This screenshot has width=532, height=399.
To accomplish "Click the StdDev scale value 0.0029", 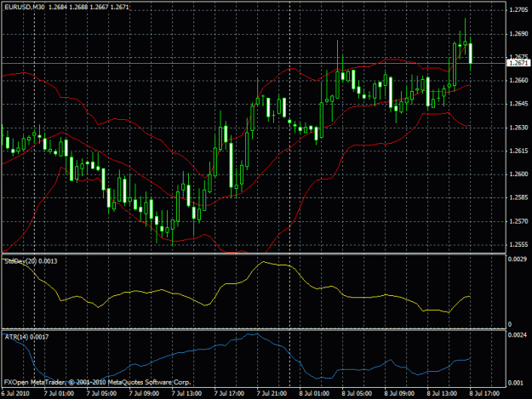I will 517,259.
